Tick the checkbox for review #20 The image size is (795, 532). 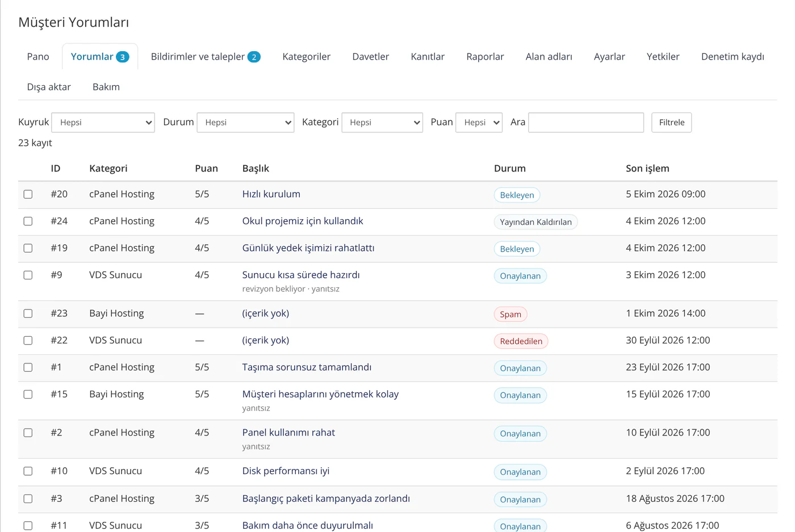pos(28,194)
